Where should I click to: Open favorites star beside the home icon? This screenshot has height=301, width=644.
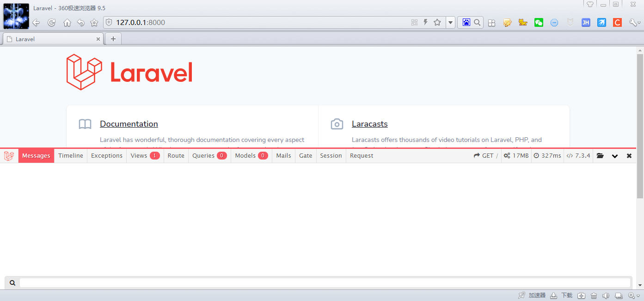point(94,23)
